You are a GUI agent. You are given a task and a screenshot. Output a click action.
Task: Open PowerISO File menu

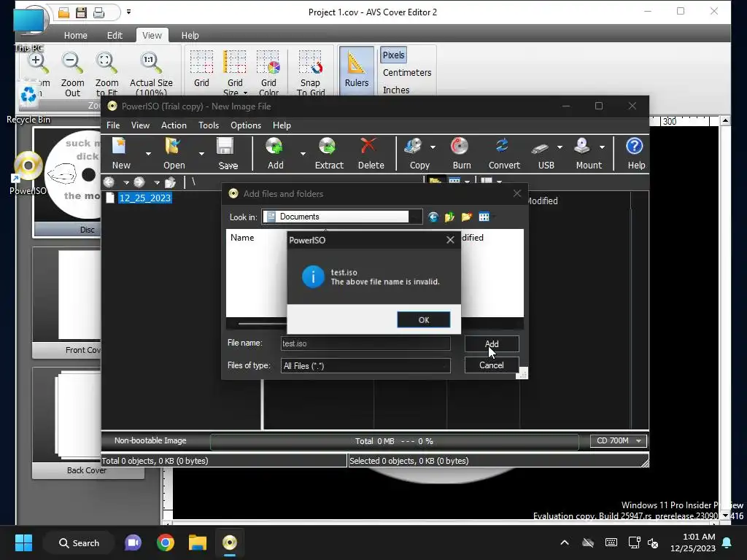click(113, 125)
